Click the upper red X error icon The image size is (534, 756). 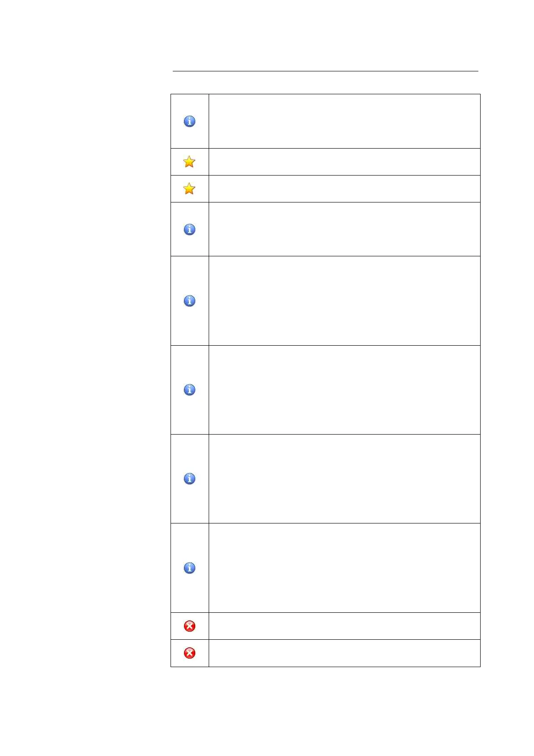click(x=189, y=626)
